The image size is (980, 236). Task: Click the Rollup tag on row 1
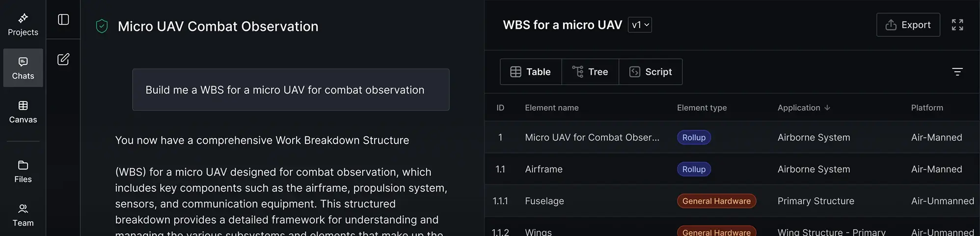(x=693, y=138)
